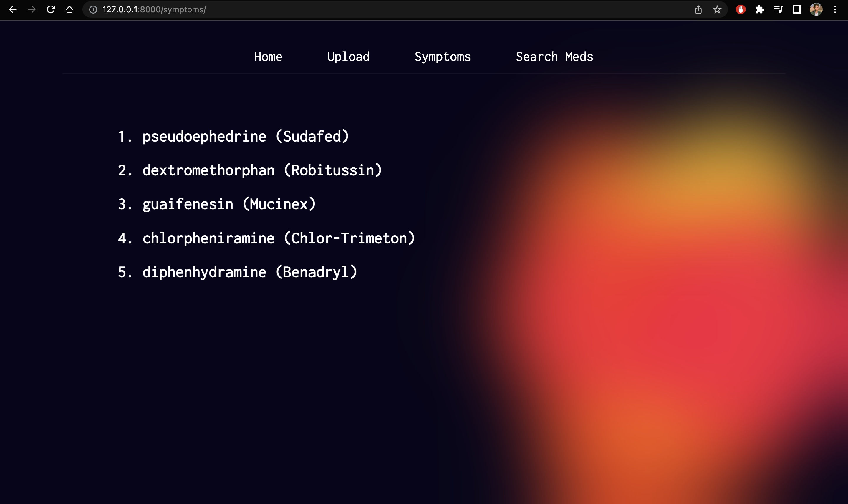This screenshot has height=504, width=848.
Task: Click the browser back arrow
Action: [13, 9]
